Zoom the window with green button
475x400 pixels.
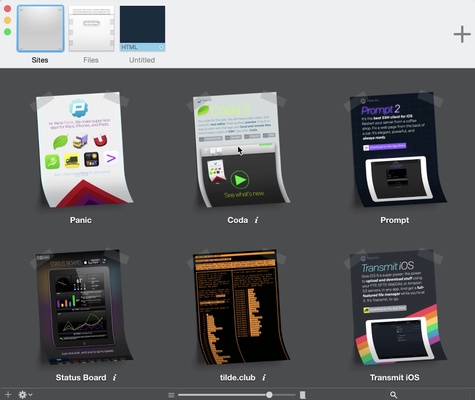pyautogui.click(x=7, y=32)
